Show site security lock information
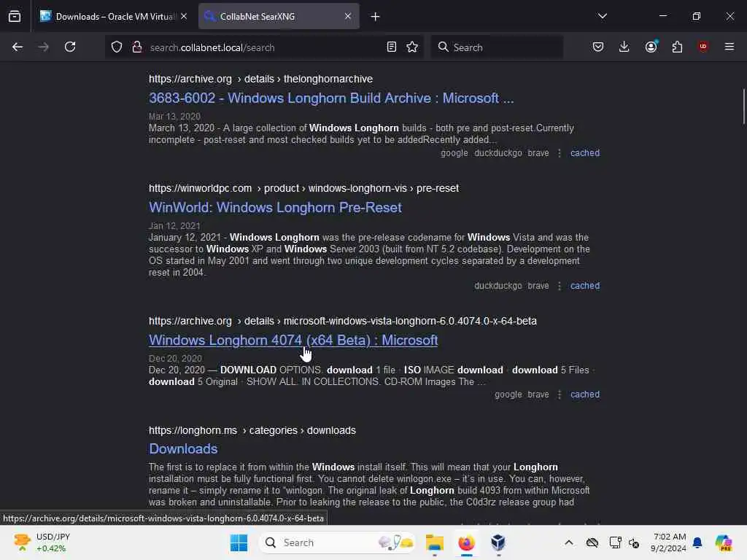Viewport: 747px width, 560px height. (x=137, y=47)
